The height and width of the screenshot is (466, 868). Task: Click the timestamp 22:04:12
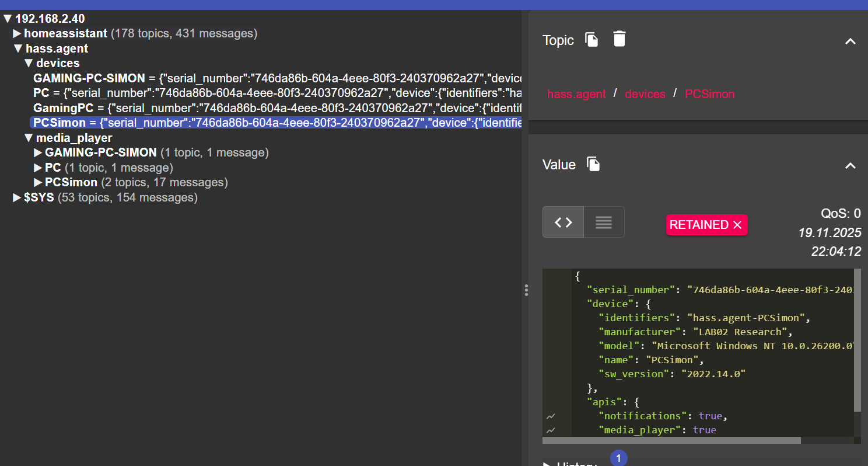pos(836,252)
